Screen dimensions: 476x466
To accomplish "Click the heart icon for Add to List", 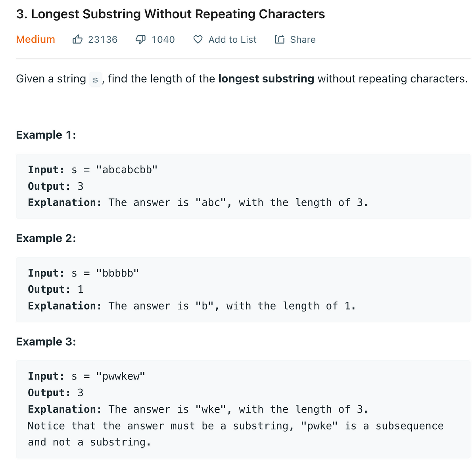I will pos(198,40).
